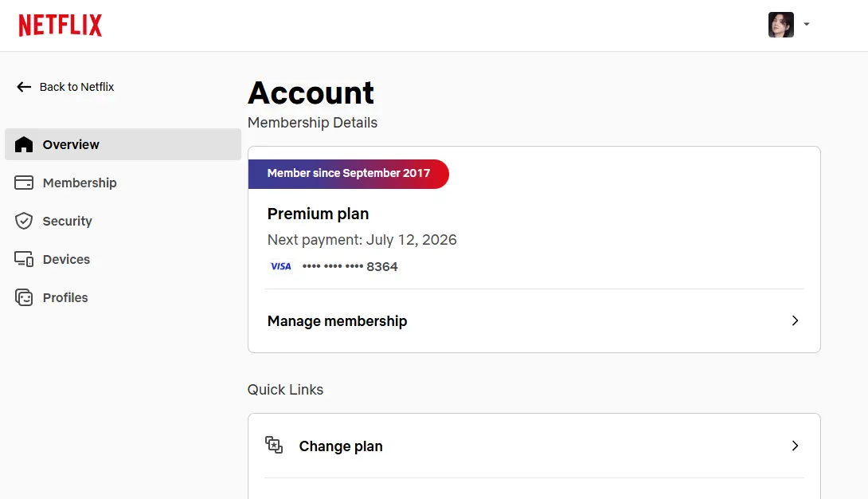
Task: Open Change plan using the right chevron
Action: pos(795,446)
